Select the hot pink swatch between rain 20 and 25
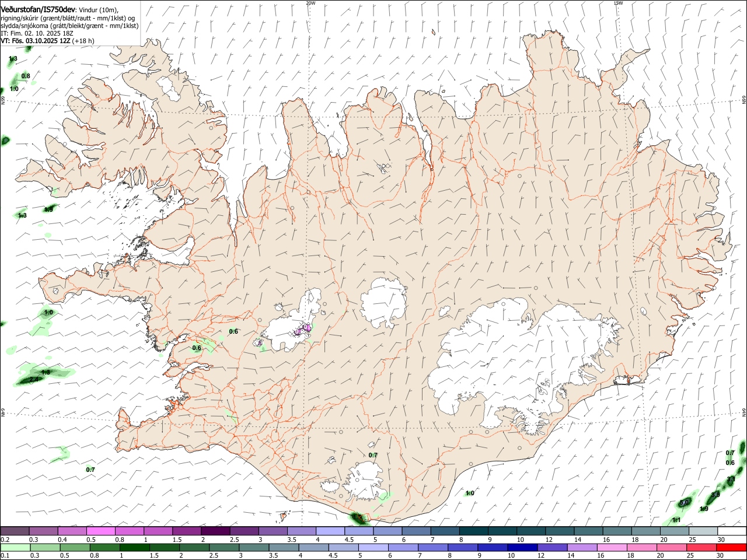Viewport: 747px width, 560px height. coord(671,547)
